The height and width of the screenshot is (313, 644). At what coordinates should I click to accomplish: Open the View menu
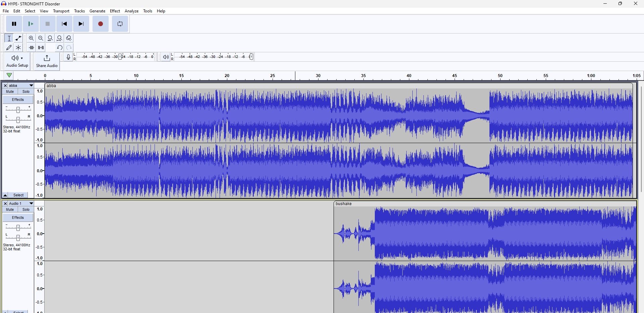coord(44,11)
